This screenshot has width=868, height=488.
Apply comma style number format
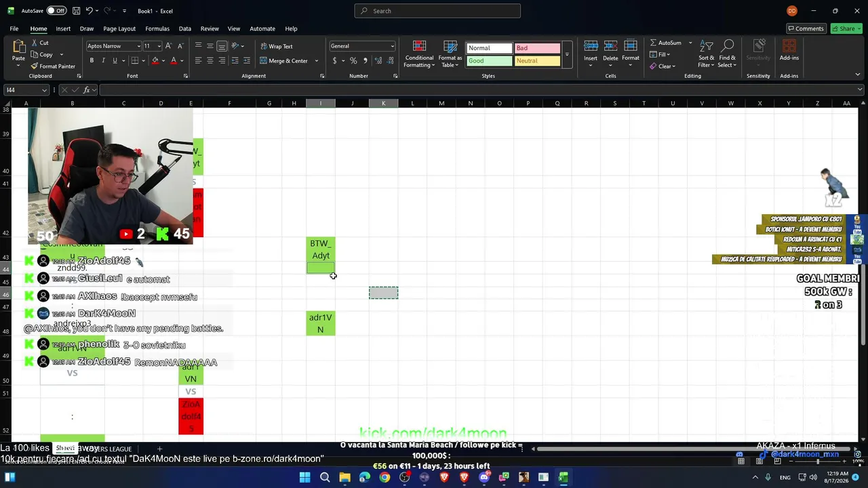[x=366, y=60]
